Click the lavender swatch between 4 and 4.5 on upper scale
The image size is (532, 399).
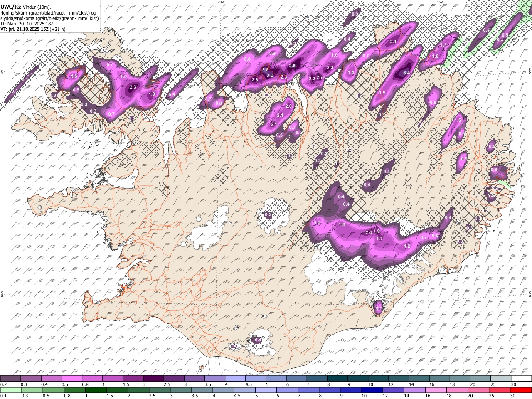235,379
